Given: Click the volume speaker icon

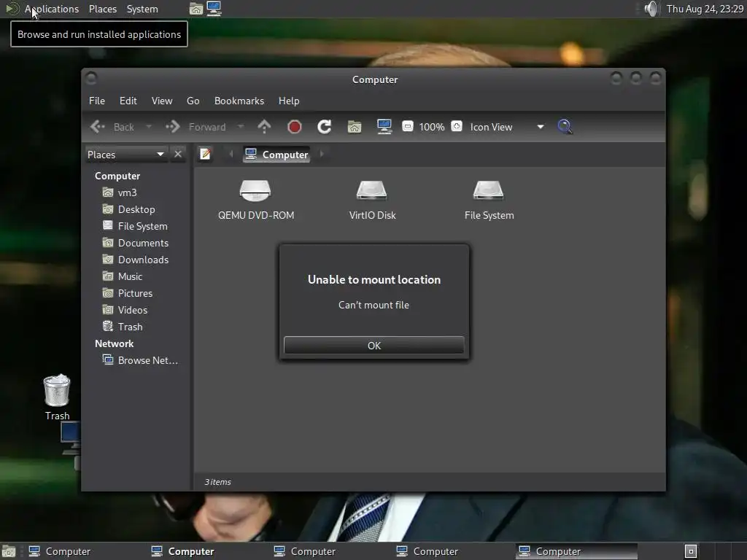Looking at the screenshot, I should 651,9.
